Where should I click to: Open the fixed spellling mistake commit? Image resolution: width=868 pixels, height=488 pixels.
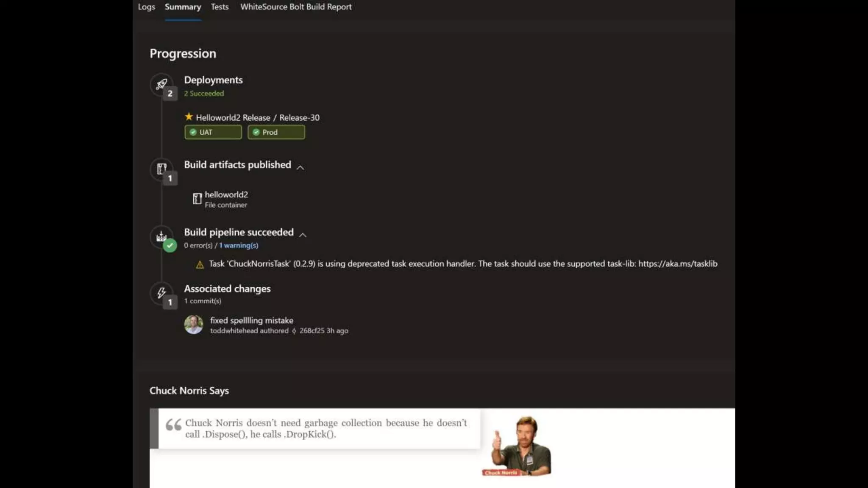click(x=252, y=320)
